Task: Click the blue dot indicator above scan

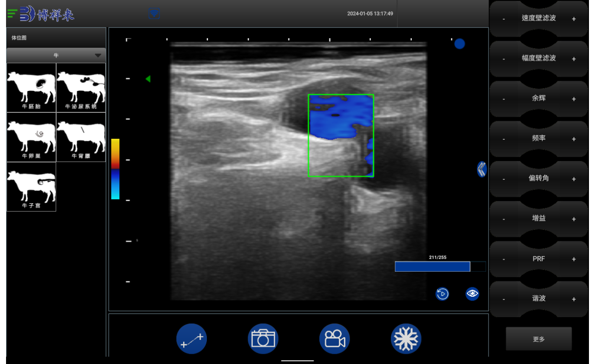Action: click(x=460, y=44)
